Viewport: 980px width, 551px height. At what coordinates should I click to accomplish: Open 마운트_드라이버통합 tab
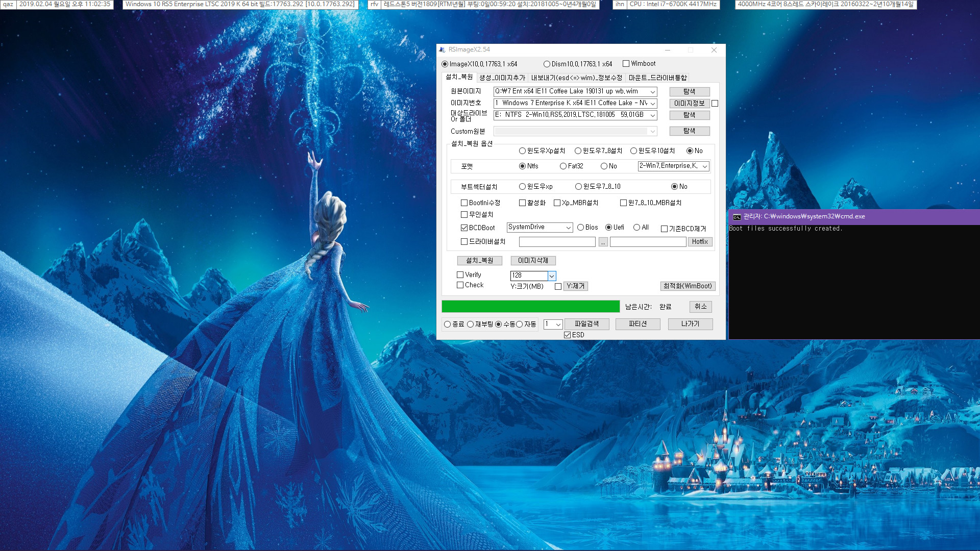tap(657, 78)
